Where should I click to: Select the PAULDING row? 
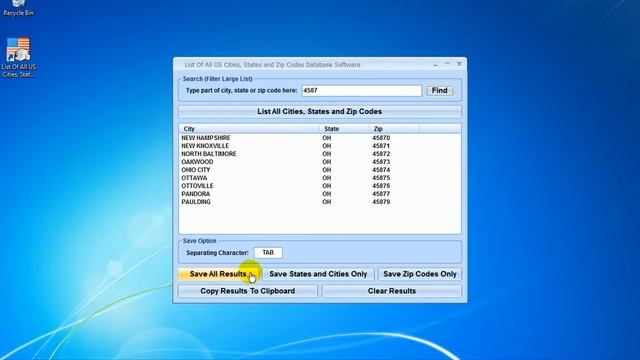click(x=320, y=202)
